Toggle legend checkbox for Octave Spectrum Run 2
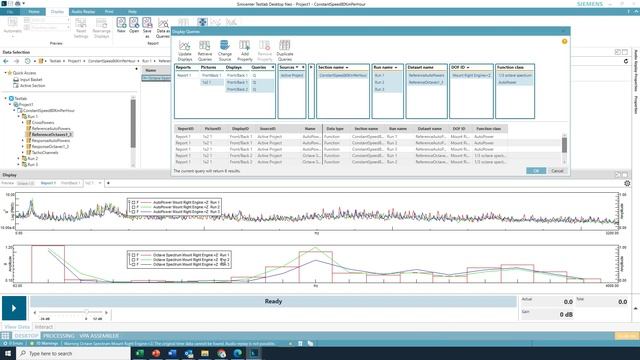Viewport: 640px width, 360px height. tap(133, 260)
